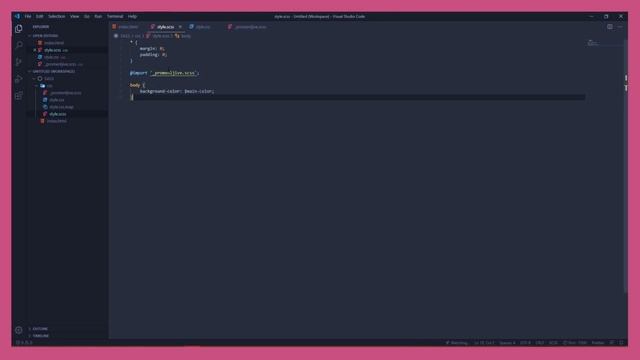Click the editor vertical scrollbar
The image size is (640, 360).
pos(625,166)
